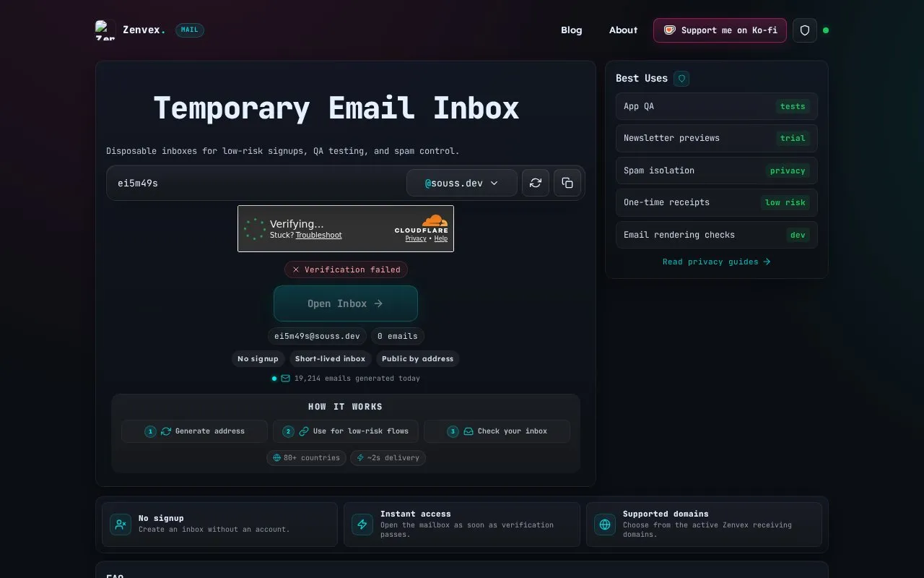Click the Generate address refresh icon
The height and width of the screenshot is (578, 924).
pos(166,431)
